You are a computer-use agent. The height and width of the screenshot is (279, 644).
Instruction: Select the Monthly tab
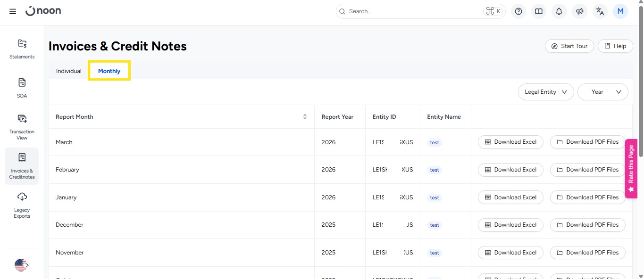(109, 71)
